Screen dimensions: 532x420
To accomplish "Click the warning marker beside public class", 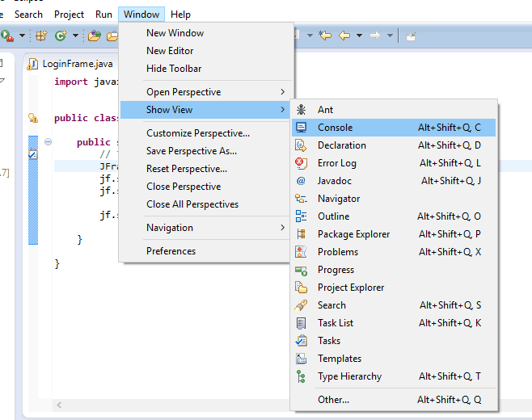I will click(33, 118).
